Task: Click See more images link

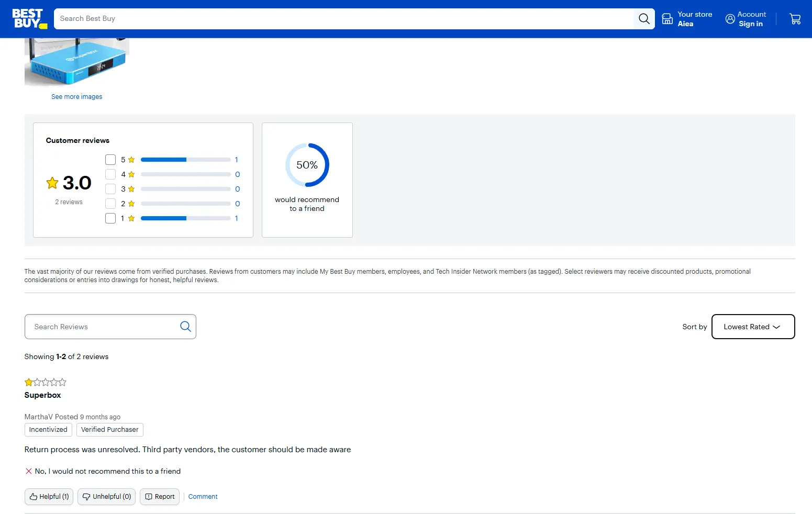Action: click(77, 97)
